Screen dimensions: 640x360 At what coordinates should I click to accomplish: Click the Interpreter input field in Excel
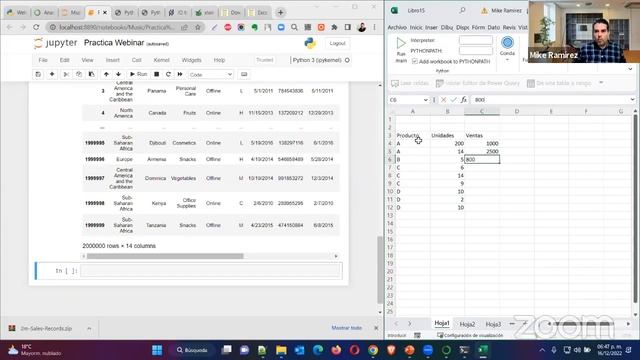click(x=476, y=40)
